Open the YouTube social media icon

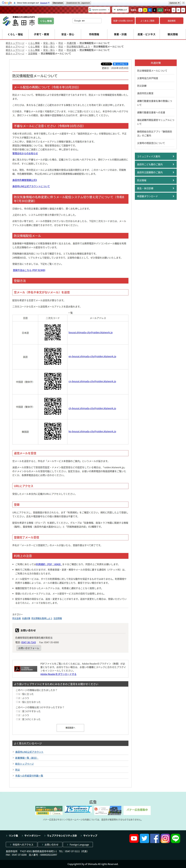coord(134,838)
